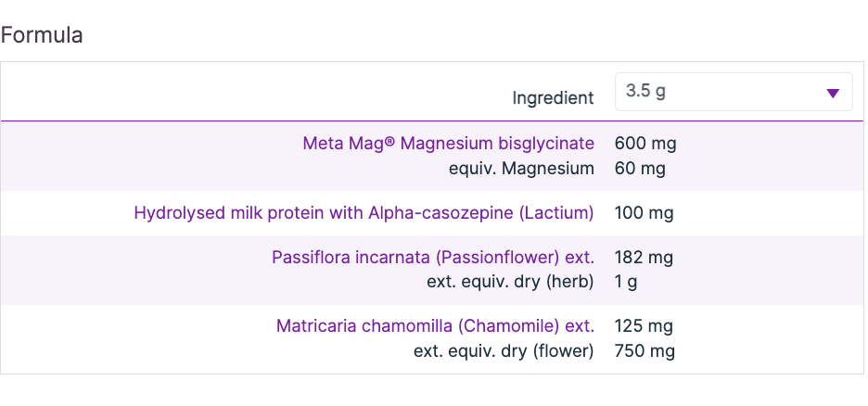Click the 125 mg Chamomile amount
This screenshot has width=868, height=406.
click(x=644, y=326)
